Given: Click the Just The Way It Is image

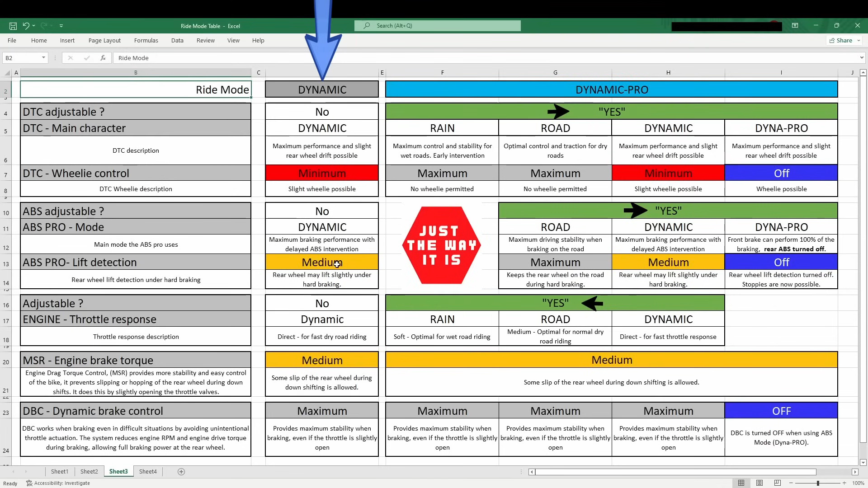Looking at the screenshot, I should [441, 245].
